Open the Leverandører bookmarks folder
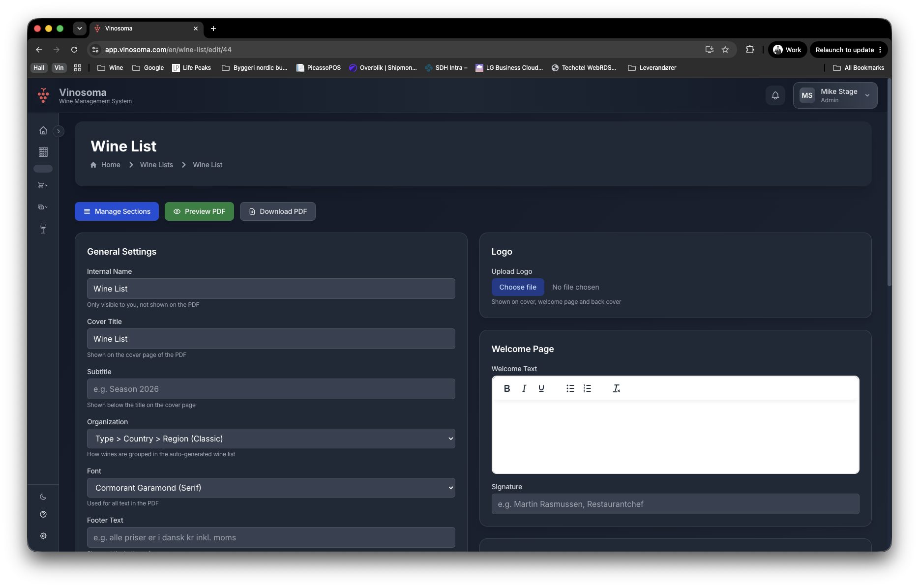This screenshot has height=588, width=919. tap(652, 68)
